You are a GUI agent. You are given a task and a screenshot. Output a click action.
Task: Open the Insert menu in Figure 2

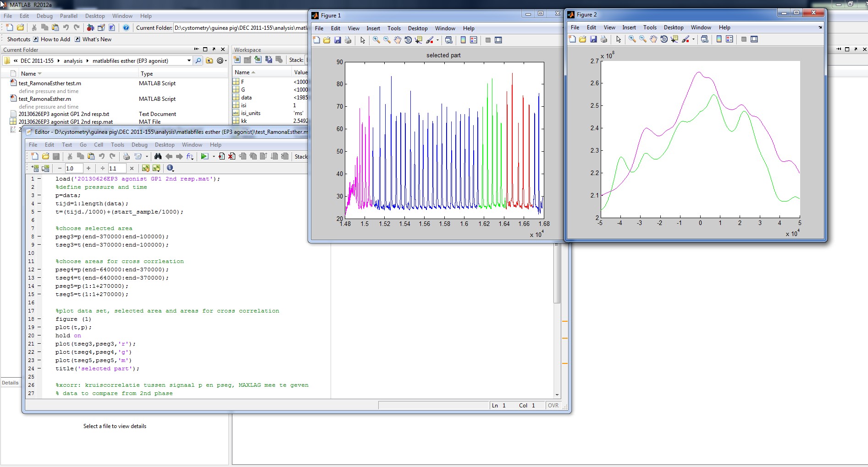tap(629, 27)
